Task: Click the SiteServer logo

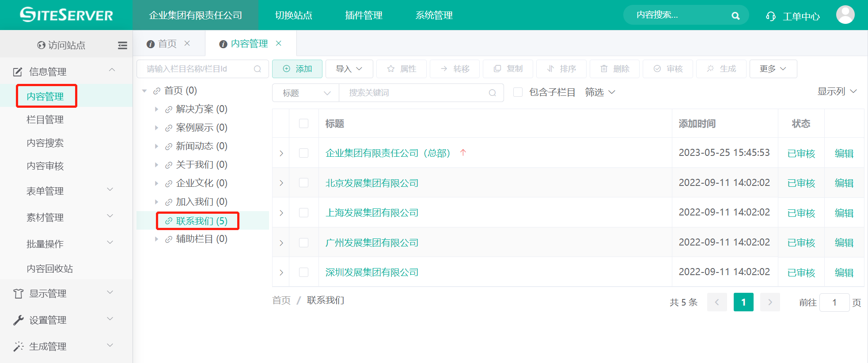Action: coord(66,15)
